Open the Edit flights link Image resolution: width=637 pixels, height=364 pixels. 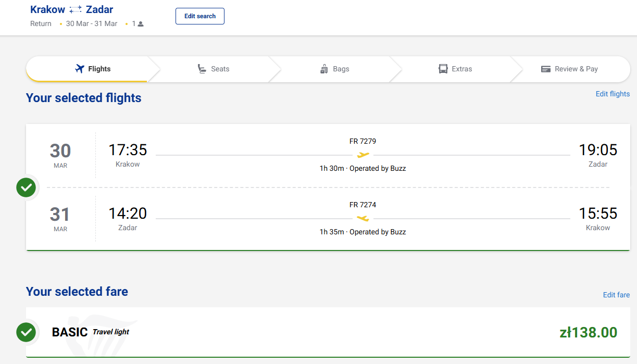(613, 94)
